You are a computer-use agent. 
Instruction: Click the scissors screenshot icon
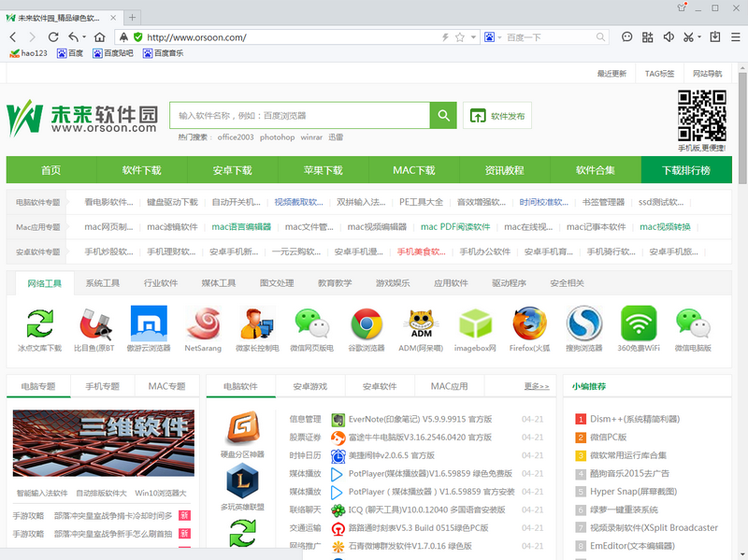(688, 37)
